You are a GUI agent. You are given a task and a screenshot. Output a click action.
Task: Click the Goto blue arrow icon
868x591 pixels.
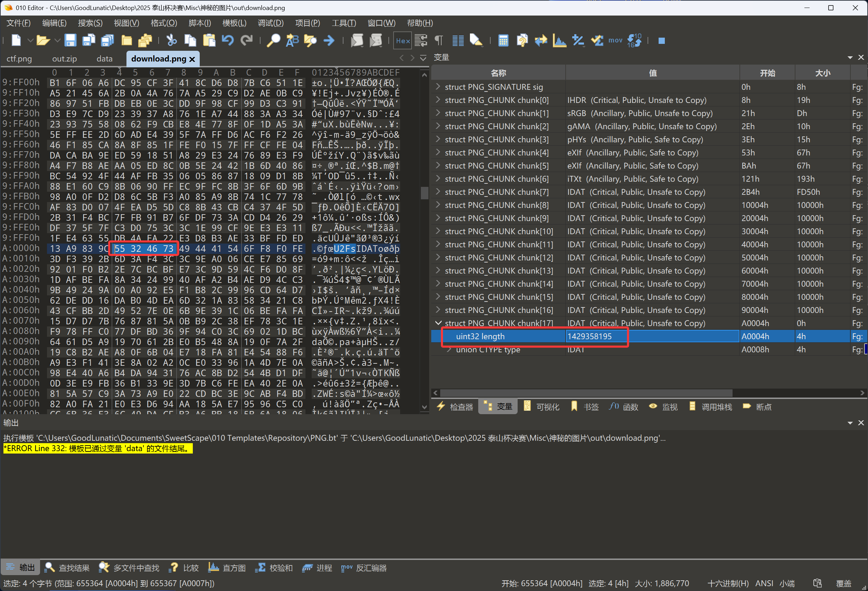tap(329, 40)
